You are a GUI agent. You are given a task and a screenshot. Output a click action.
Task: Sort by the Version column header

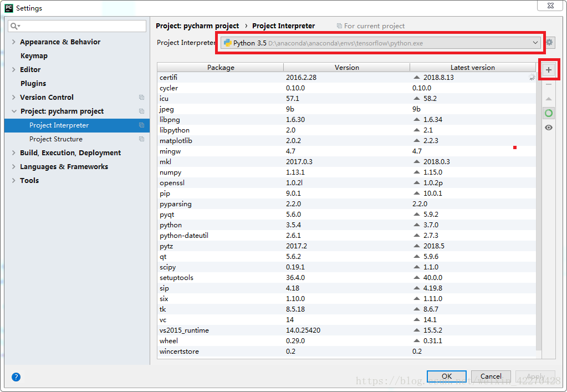tap(347, 67)
